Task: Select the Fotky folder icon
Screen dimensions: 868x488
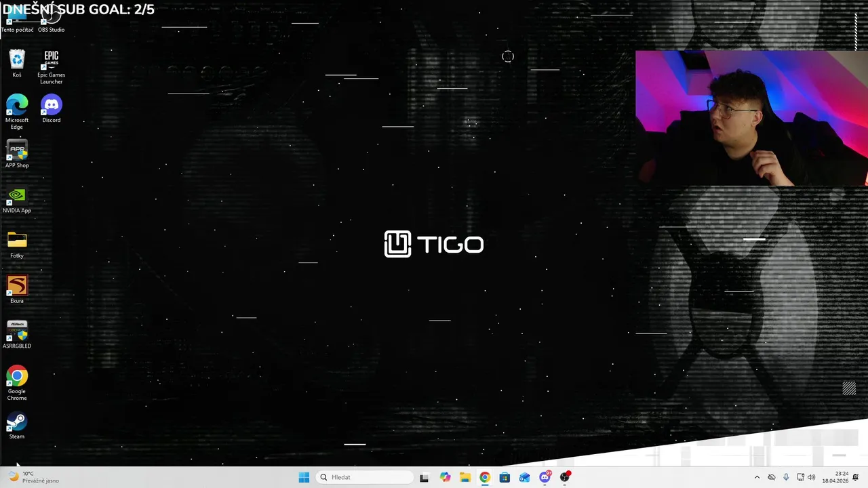Action: (17, 245)
